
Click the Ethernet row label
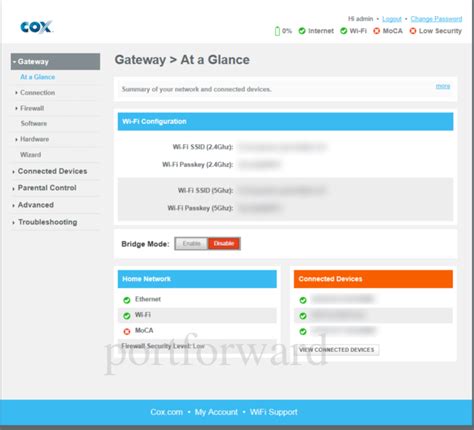pos(148,299)
